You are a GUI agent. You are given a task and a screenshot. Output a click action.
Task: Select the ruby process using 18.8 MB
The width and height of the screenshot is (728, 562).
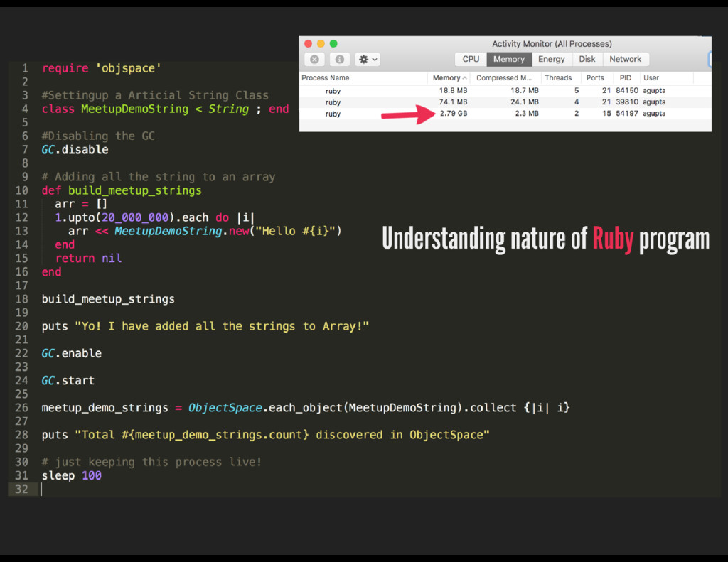click(x=505, y=90)
